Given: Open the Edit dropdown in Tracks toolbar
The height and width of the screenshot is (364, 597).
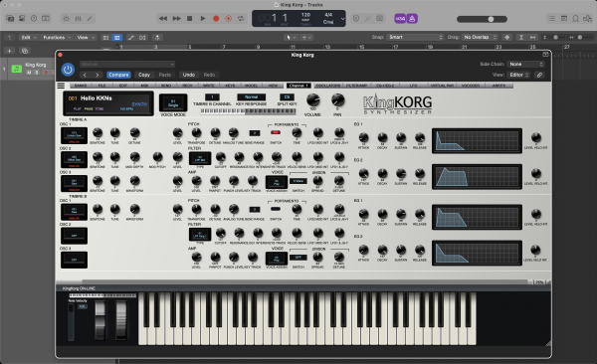Looking at the screenshot, I should (29, 38).
